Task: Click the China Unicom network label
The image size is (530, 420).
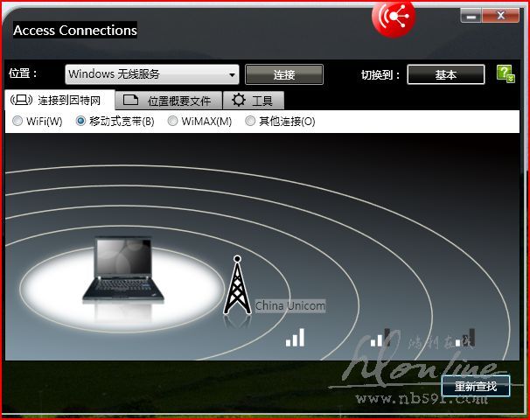Action: pos(289,306)
